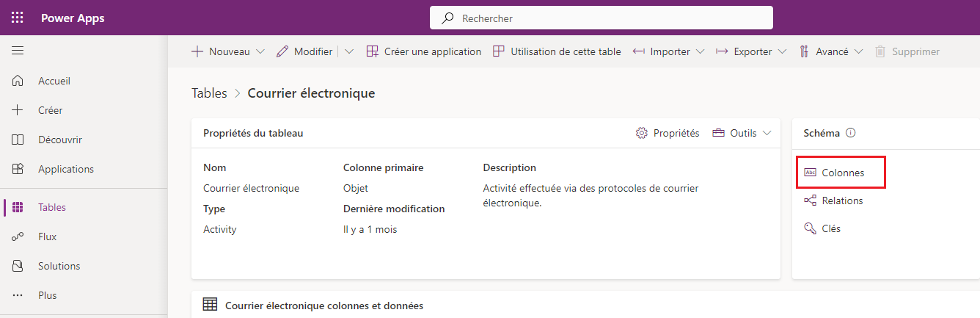Viewport: 980px width, 318px height.
Task: Click the Flux flow icon
Action: 18,236
